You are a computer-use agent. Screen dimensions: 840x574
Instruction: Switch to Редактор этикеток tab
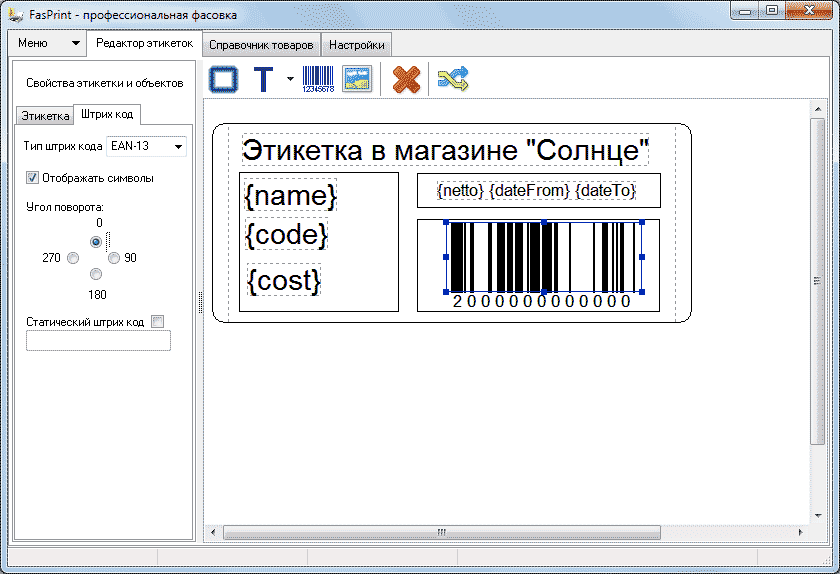pos(144,43)
